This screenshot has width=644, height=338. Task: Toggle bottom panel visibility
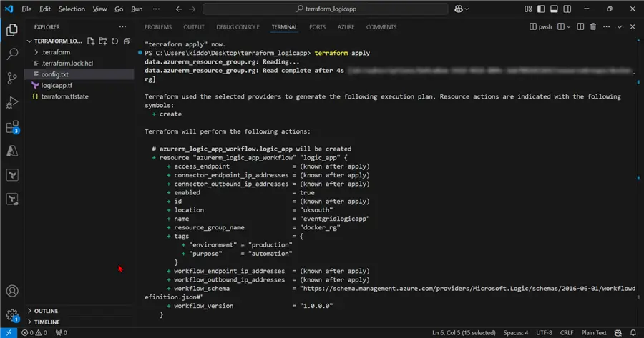pyautogui.click(x=554, y=9)
